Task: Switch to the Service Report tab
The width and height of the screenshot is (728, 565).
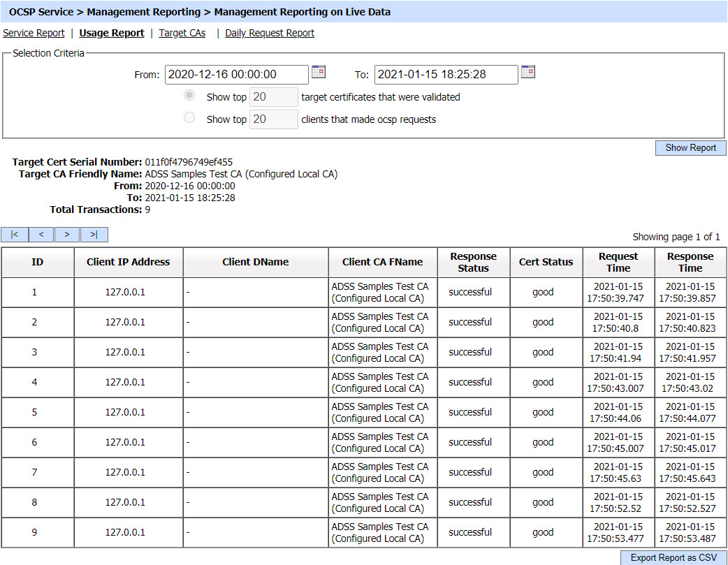Action: (34, 33)
